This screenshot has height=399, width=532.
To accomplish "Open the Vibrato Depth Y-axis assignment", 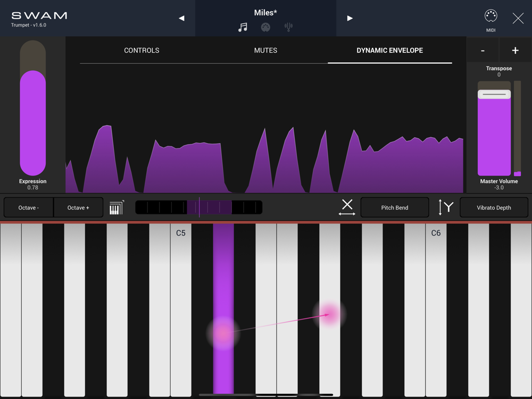I will (494, 207).
